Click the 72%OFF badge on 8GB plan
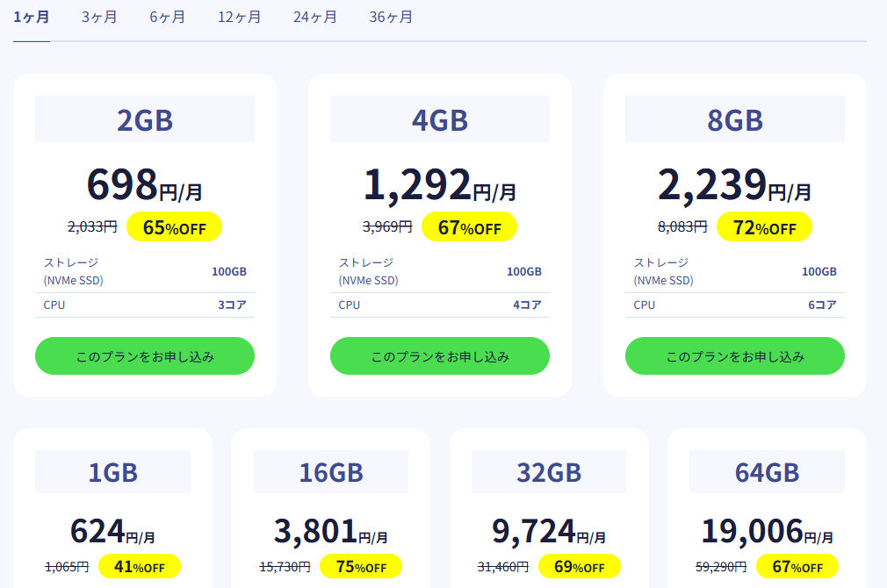Image resolution: width=887 pixels, height=588 pixels. (764, 227)
